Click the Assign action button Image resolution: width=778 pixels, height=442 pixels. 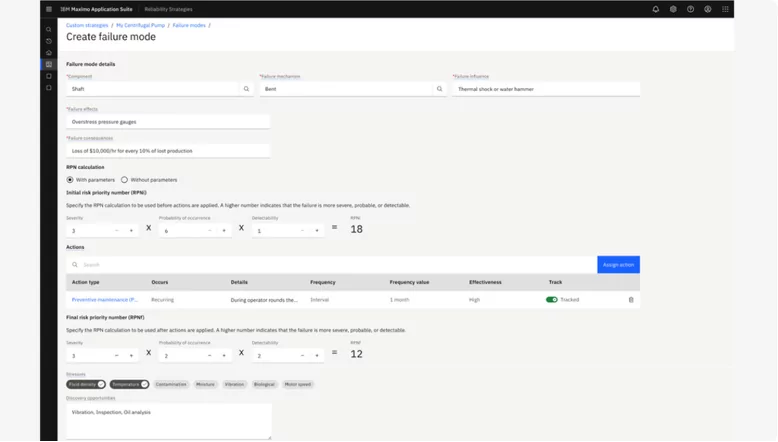tap(618, 265)
